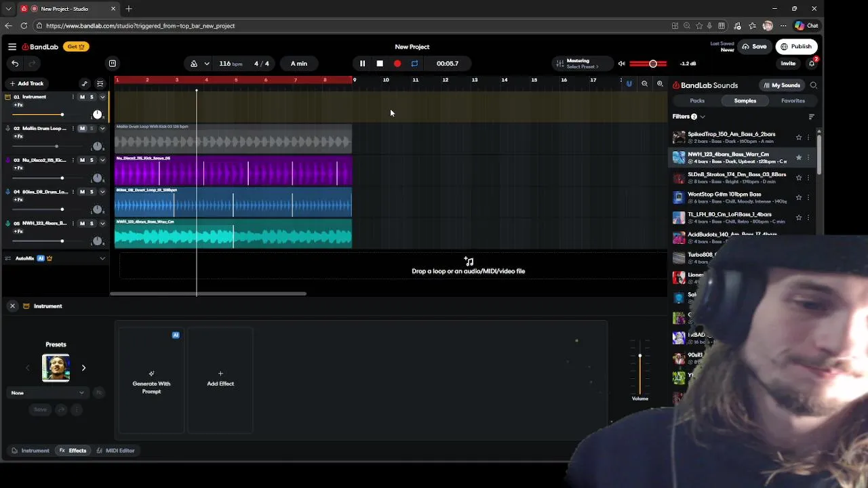Expand track 04 80ies_DR_Drum chevron
Screen dimensions: 868x488
(x=102, y=192)
